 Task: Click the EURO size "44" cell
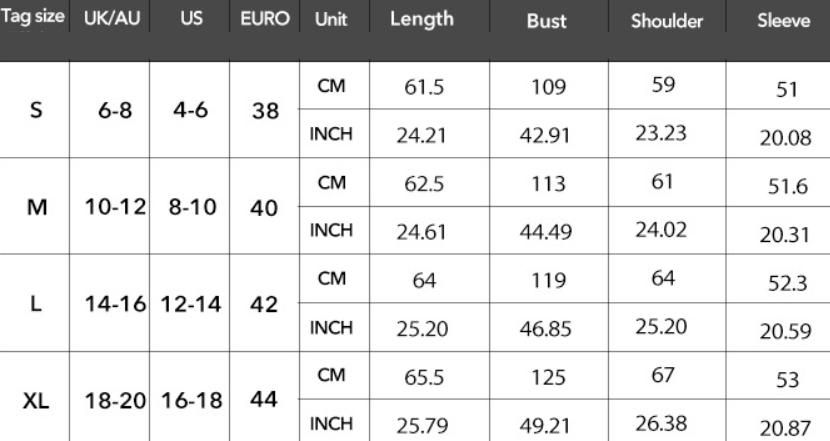264,399
